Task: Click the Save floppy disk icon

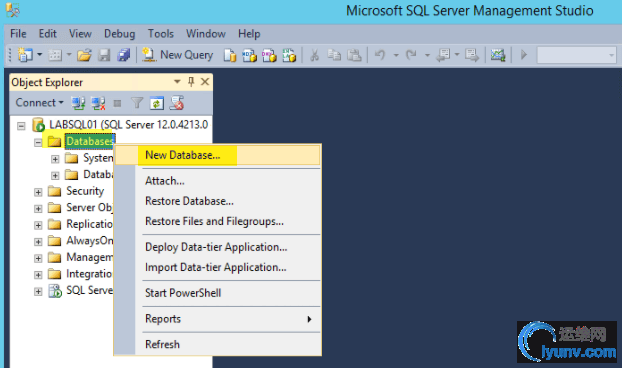Action: pos(104,55)
